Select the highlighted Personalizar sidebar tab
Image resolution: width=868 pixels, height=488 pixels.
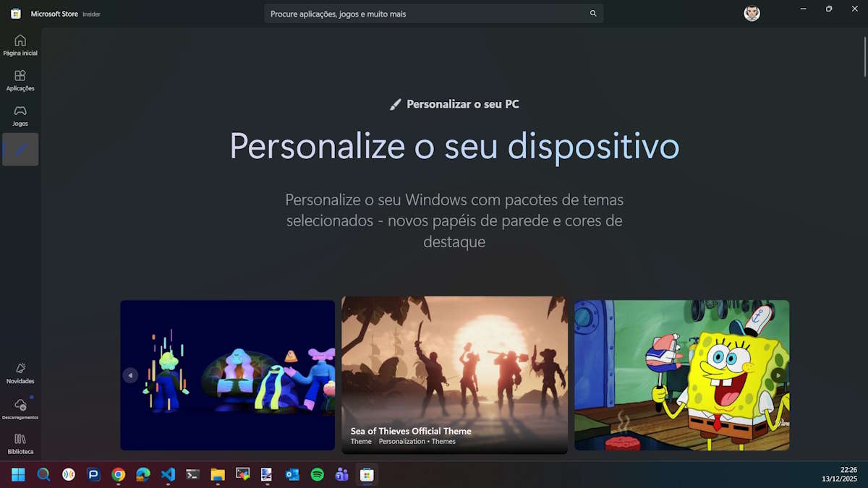tap(20, 149)
